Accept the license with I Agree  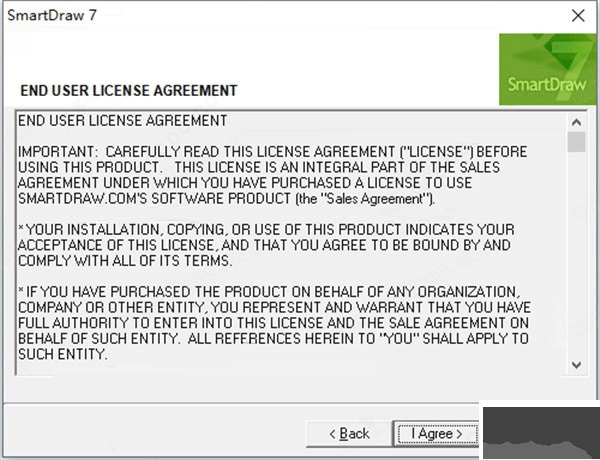point(431,433)
